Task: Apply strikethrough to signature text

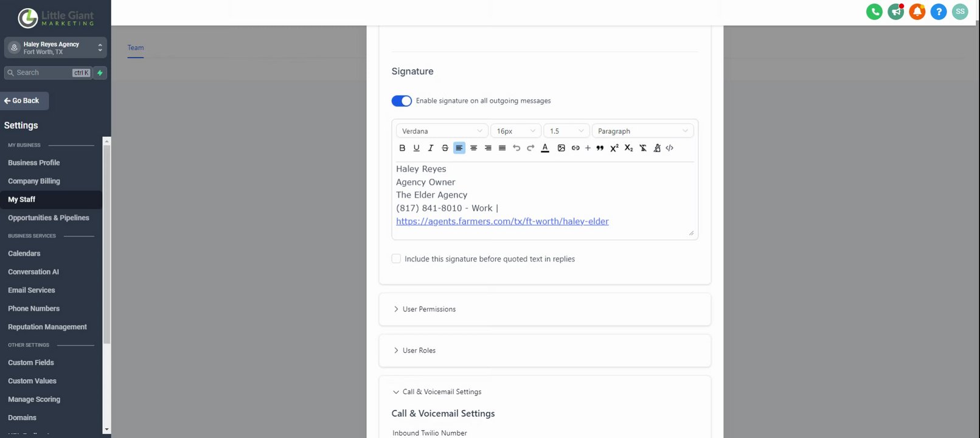Action: (x=445, y=148)
